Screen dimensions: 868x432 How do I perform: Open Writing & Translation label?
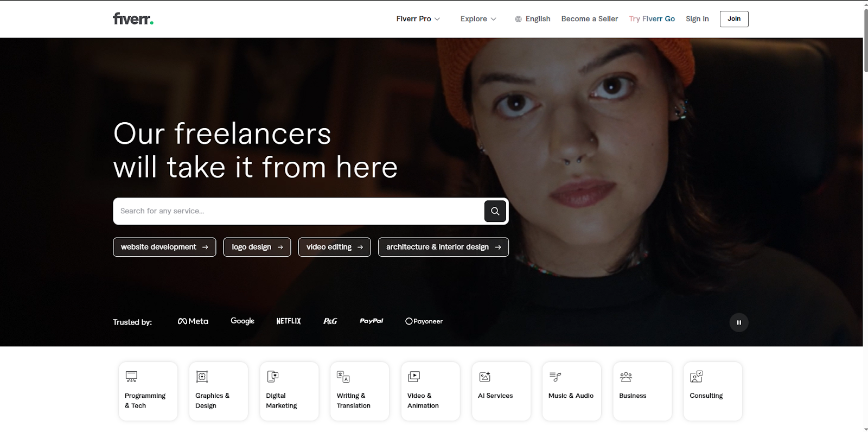coord(354,401)
